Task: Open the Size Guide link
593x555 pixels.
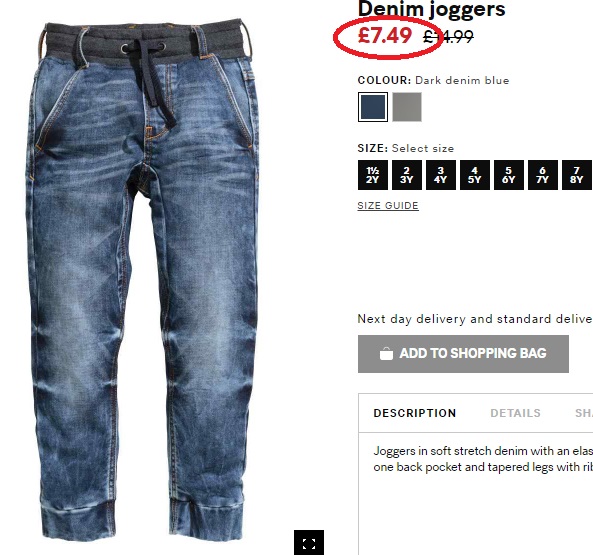Action: coord(388,205)
